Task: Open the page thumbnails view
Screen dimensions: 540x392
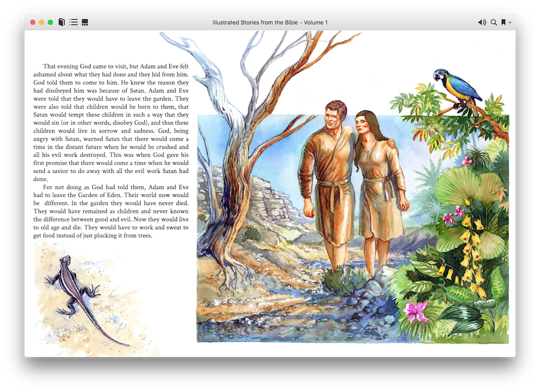Action: tap(85, 22)
